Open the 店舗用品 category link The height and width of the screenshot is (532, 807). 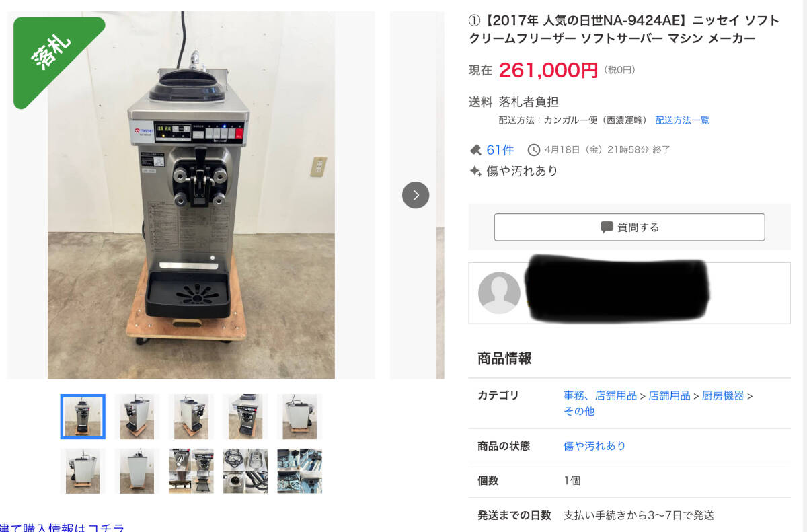669,395
